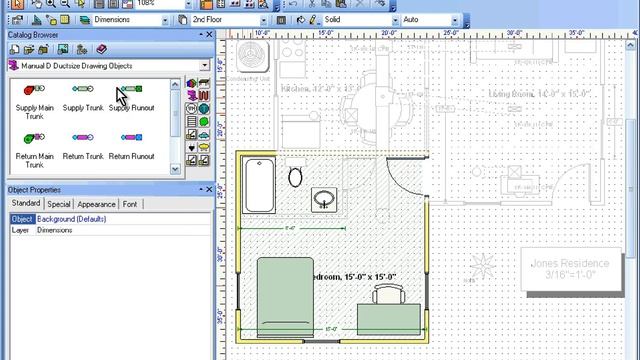Select the Return Runout object
This screenshot has width=640, height=360.
pos(131,146)
